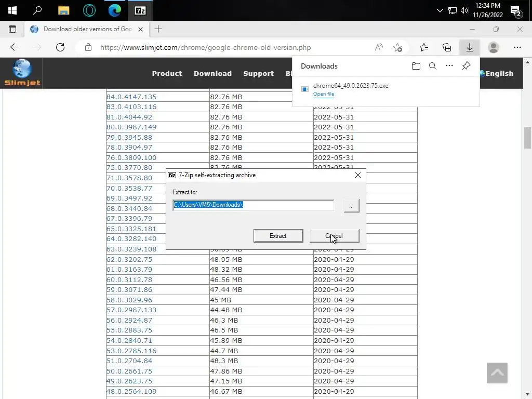Open the network status tray icon

(x=453, y=10)
